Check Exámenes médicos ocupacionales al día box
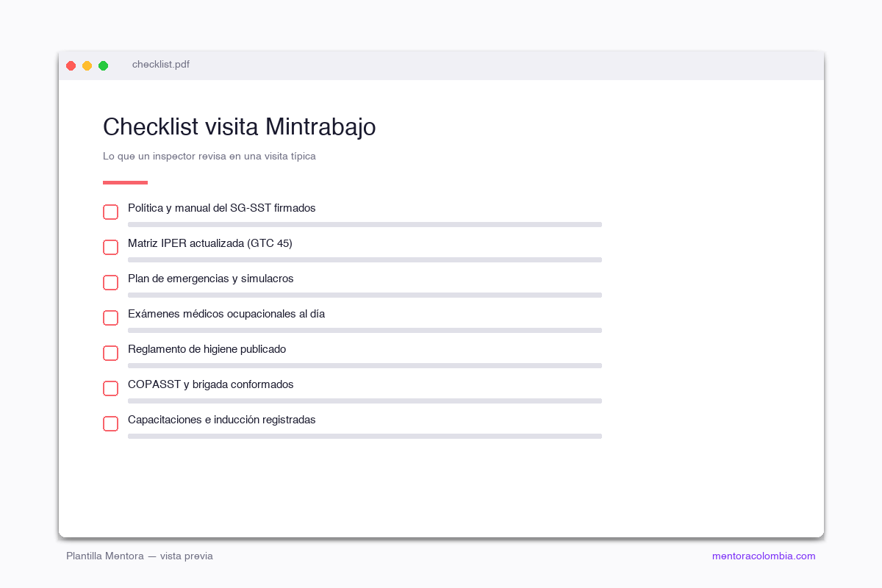This screenshot has height=588, width=882. (x=110, y=318)
